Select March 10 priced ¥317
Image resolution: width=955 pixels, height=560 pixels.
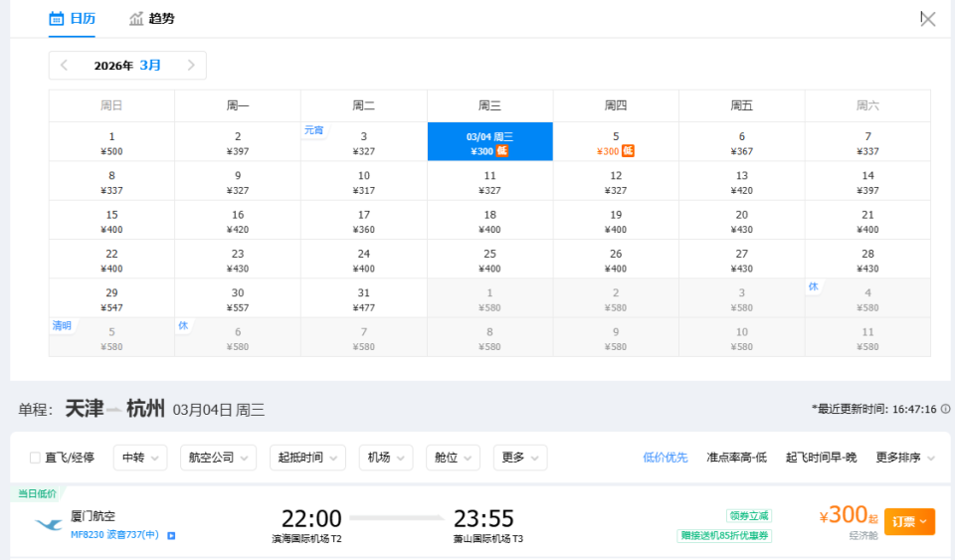(364, 181)
